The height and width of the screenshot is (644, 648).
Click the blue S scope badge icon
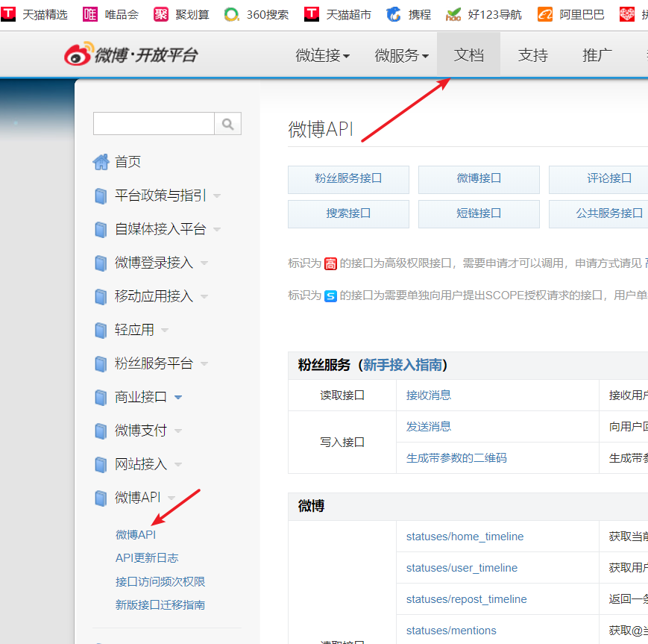pos(330,296)
